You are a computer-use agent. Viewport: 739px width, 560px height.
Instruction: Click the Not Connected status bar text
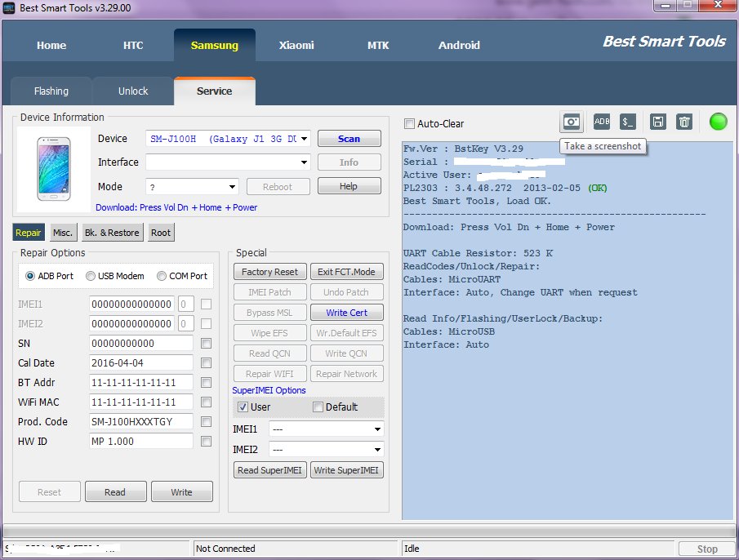(225, 549)
